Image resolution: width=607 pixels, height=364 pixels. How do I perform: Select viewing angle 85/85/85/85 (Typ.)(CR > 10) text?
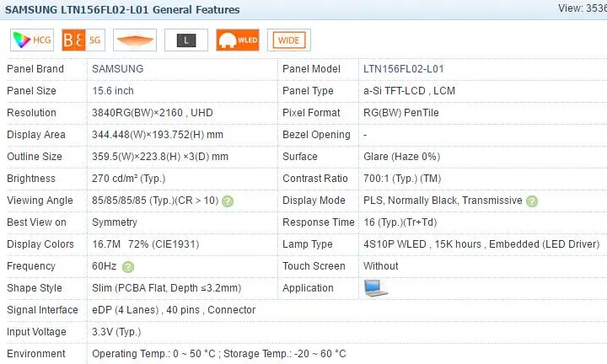(x=155, y=201)
